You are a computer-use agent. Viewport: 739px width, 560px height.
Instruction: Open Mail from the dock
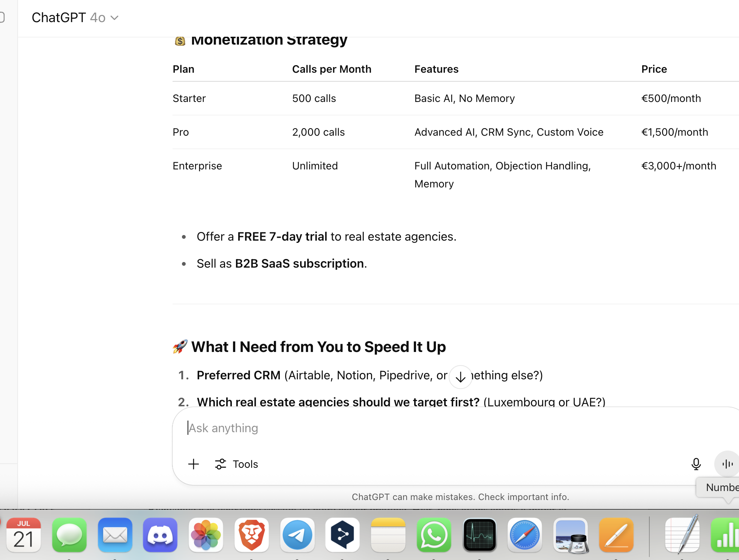[115, 535]
